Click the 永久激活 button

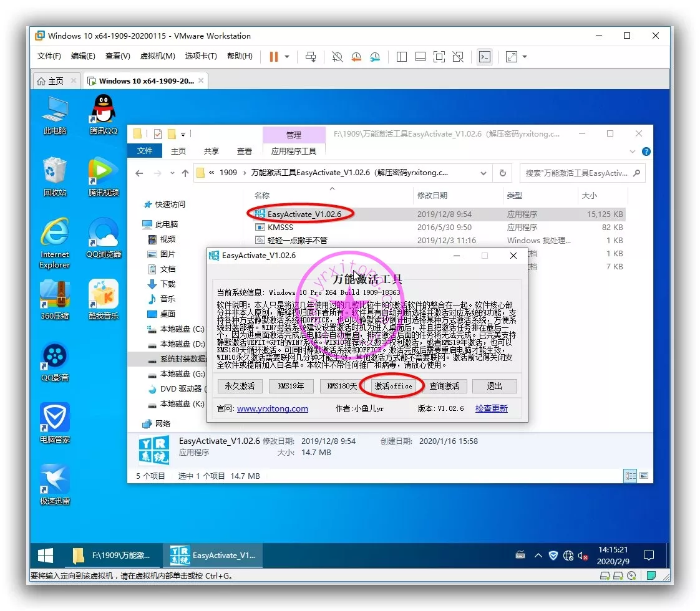click(240, 386)
